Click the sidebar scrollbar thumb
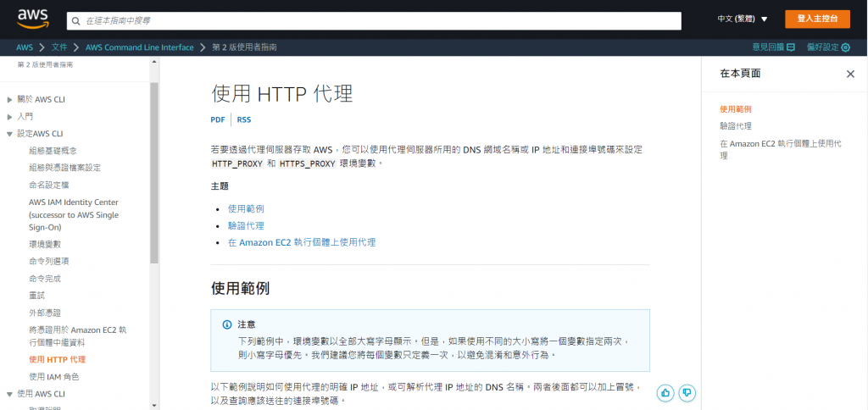 (x=154, y=173)
